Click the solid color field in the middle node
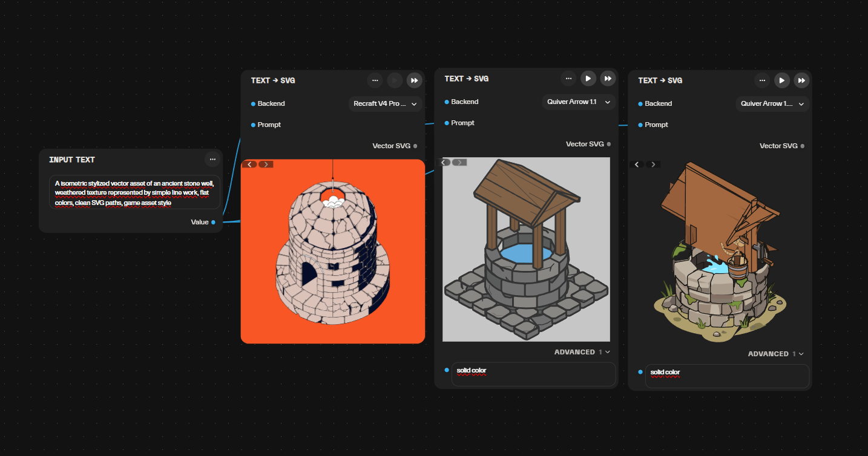This screenshot has width=868, height=456. point(533,374)
